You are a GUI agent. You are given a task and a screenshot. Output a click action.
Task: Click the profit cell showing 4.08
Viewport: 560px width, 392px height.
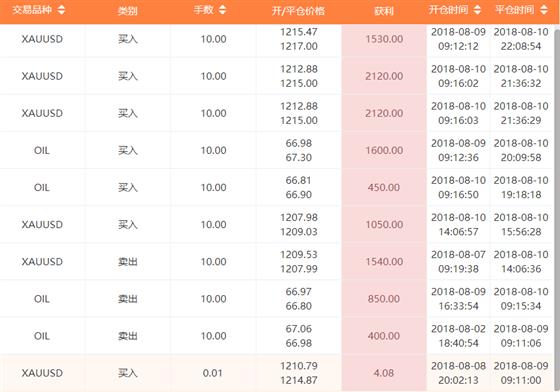[384, 373]
